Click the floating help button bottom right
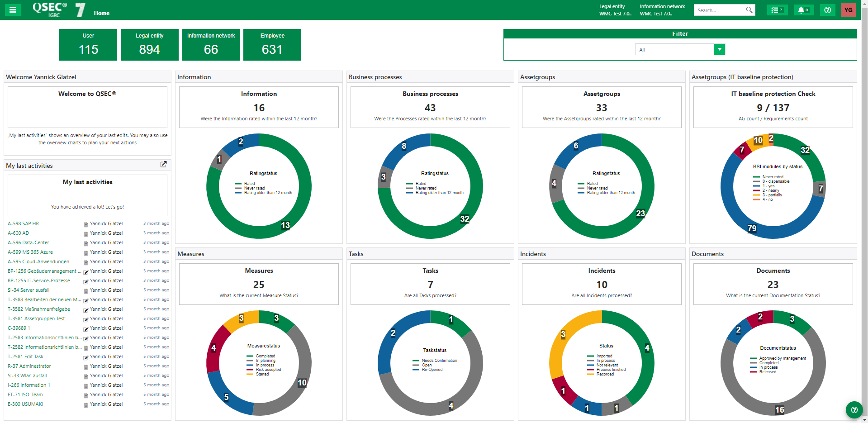The height and width of the screenshot is (423, 868). (x=854, y=410)
